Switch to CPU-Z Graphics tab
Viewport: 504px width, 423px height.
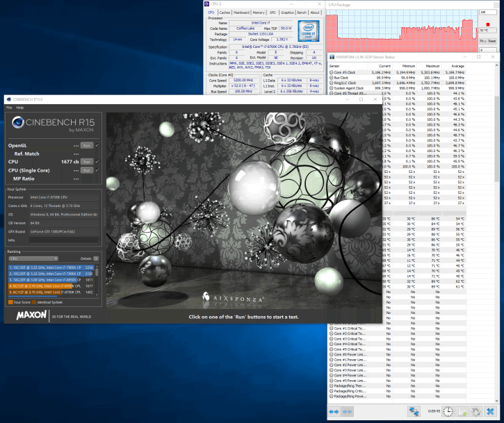point(287,13)
